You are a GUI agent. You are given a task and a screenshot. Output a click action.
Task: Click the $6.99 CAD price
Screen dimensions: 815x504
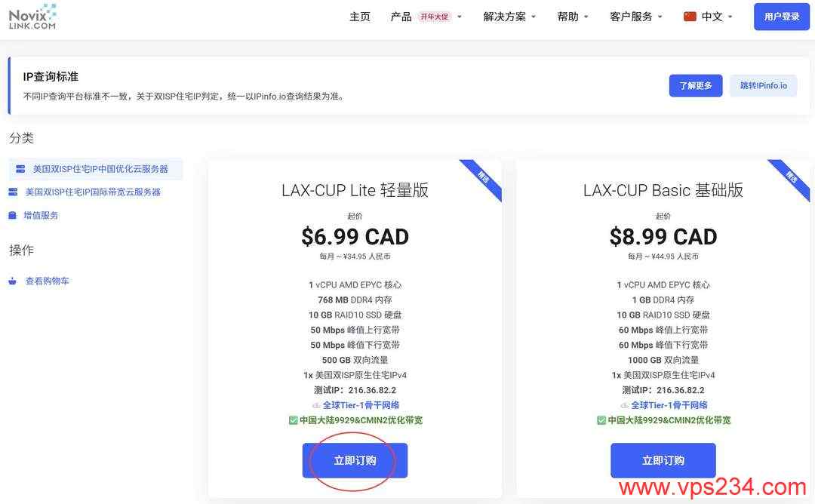click(x=355, y=237)
